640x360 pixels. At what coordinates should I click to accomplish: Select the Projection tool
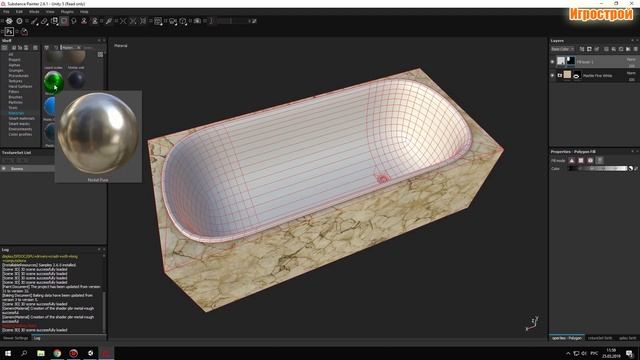point(54,21)
